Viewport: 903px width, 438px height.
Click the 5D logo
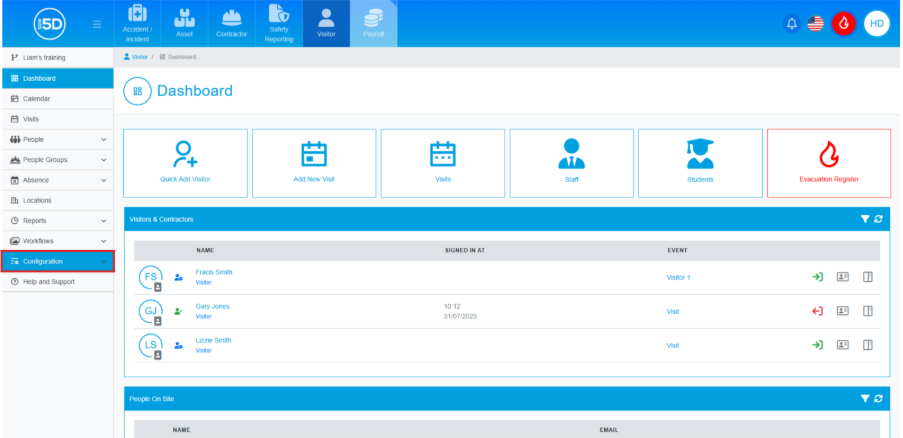coord(50,24)
